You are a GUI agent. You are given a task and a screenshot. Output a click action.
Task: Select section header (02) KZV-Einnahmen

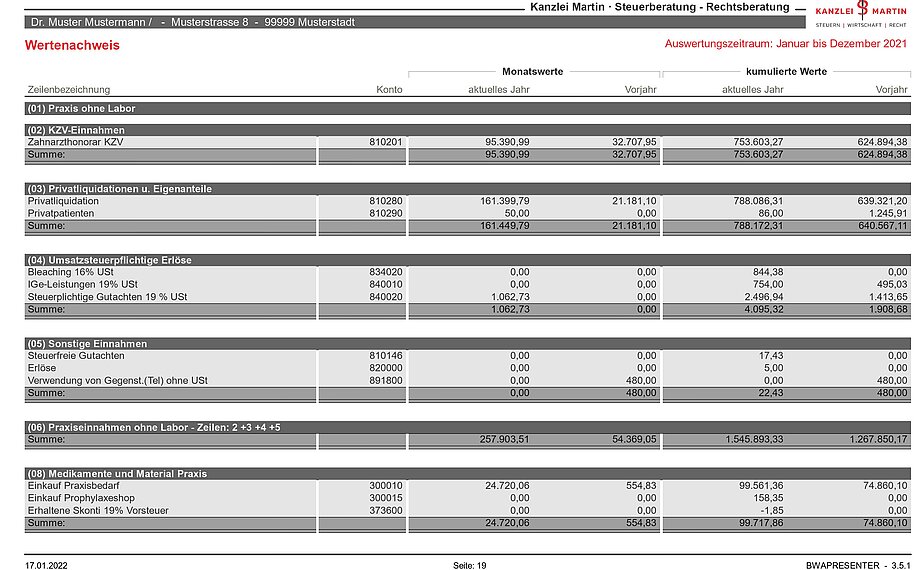tap(468, 130)
